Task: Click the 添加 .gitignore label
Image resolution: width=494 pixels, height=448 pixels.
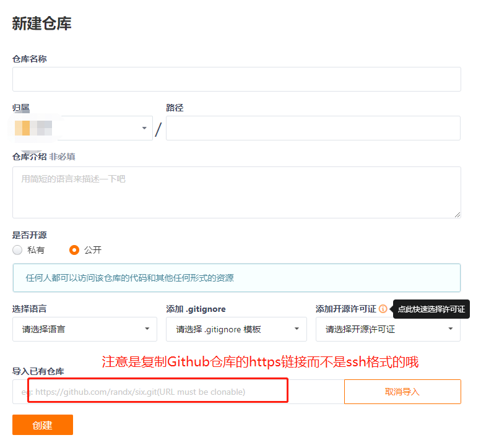Action: point(196,309)
